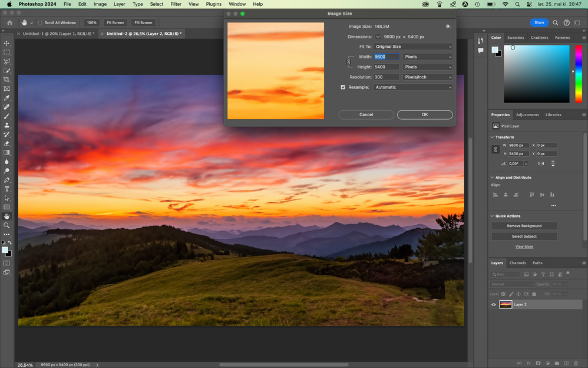This screenshot has width=588, height=368.
Task: Switch to the Swatches tab
Action: [516, 38]
